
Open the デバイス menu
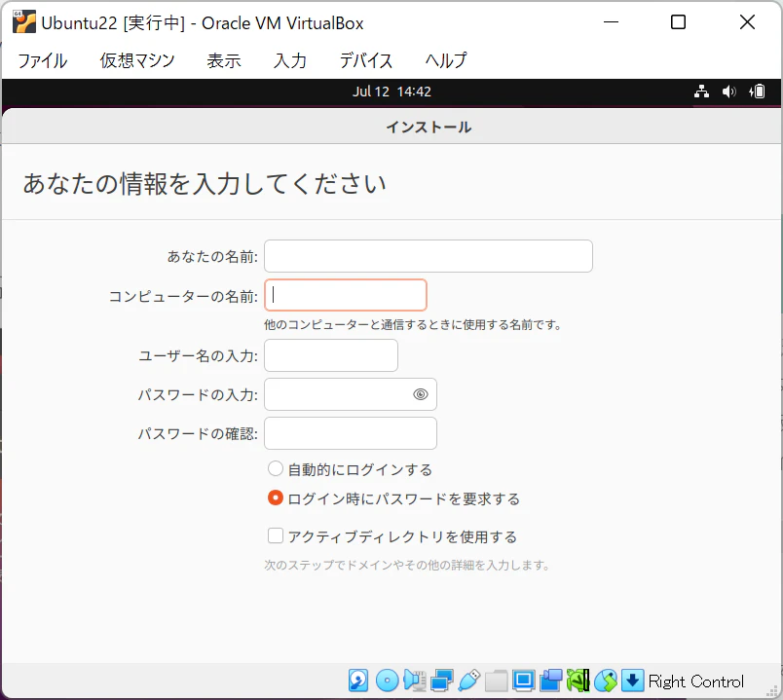coord(366,60)
